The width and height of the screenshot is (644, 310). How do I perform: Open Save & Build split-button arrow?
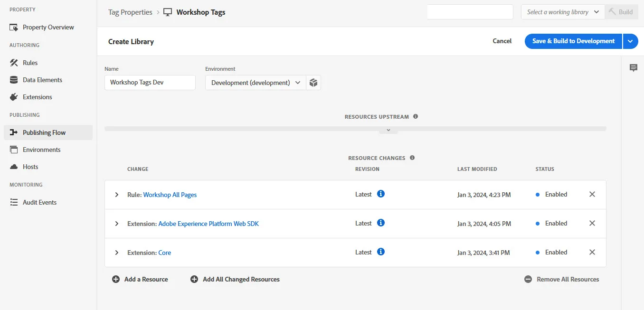630,41
